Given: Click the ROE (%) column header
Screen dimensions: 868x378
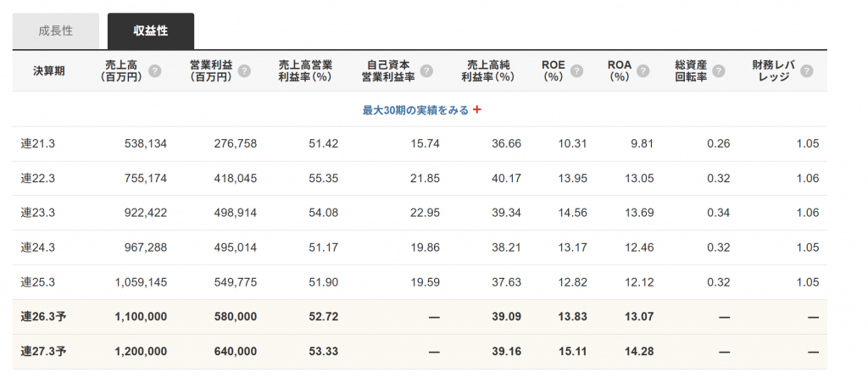Looking at the screenshot, I should (554, 70).
